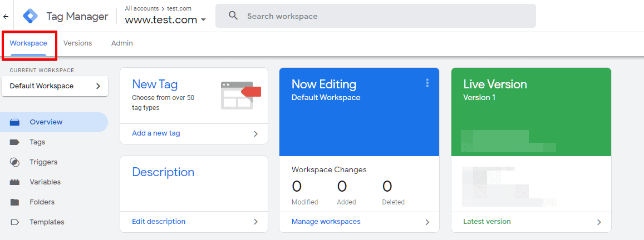Switch to the Admin tab

click(122, 43)
